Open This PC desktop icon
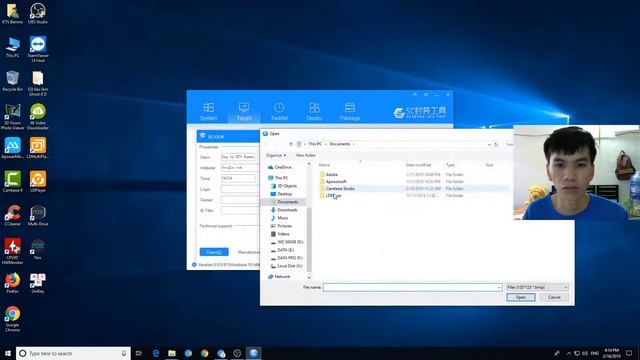This screenshot has width=640, height=360. click(x=12, y=47)
